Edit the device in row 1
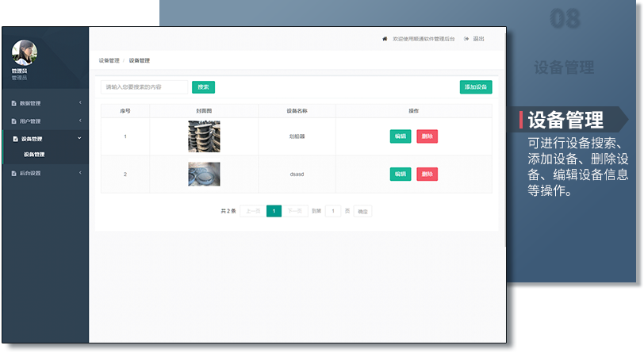The width and height of the screenshot is (644, 353). point(401,136)
